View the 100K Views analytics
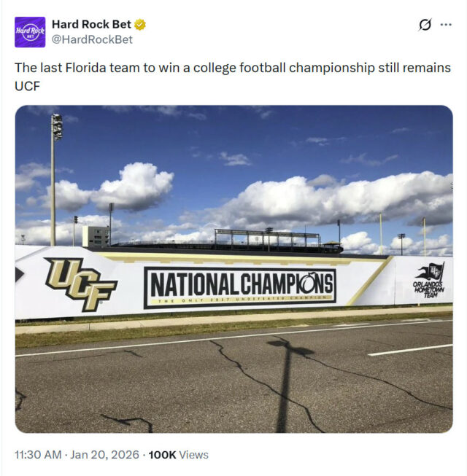The height and width of the screenshot is (476, 467). click(x=178, y=454)
